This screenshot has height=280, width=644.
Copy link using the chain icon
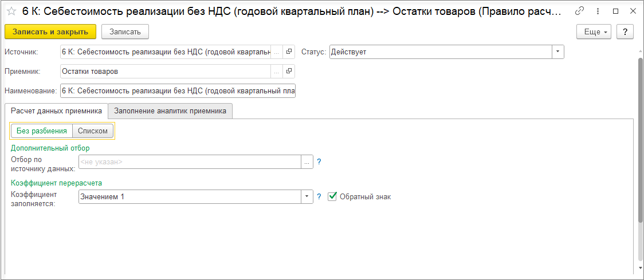pyautogui.click(x=580, y=11)
